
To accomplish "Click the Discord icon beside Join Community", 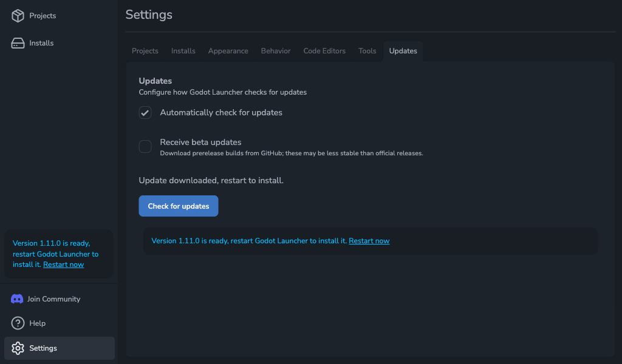I will [x=16, y=299].
